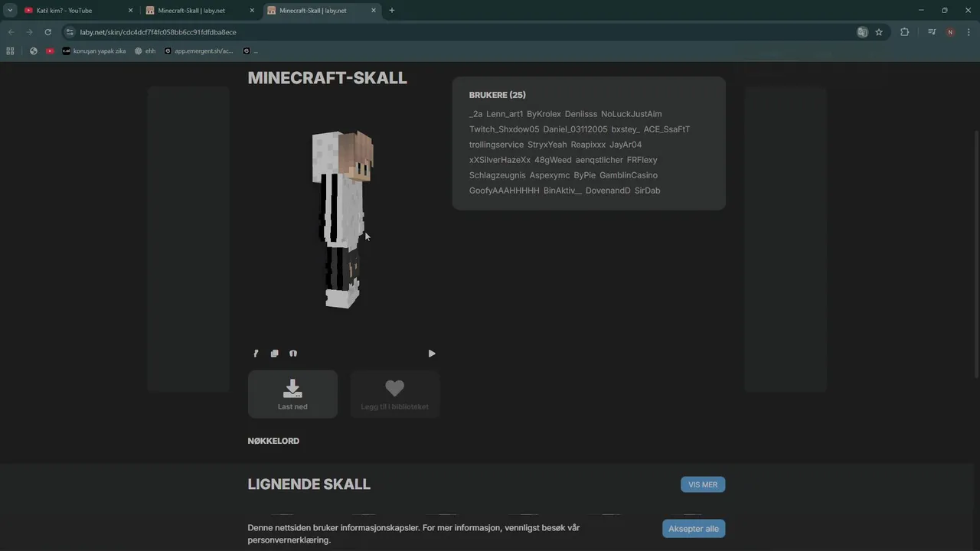The width and height of the screenshot is (980, 551).
Task: Click the VIS MER button
Action: pos(703,484)
